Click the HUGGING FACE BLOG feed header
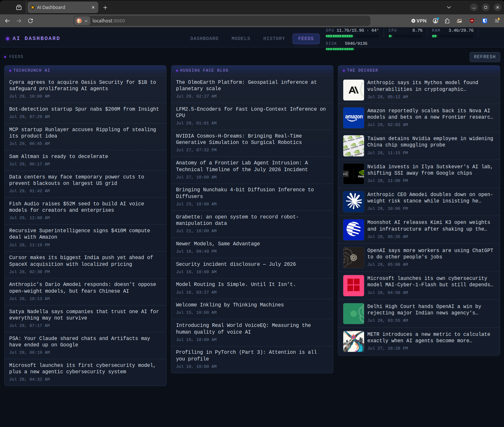This screenshot has height=427, width=504. 252,70
